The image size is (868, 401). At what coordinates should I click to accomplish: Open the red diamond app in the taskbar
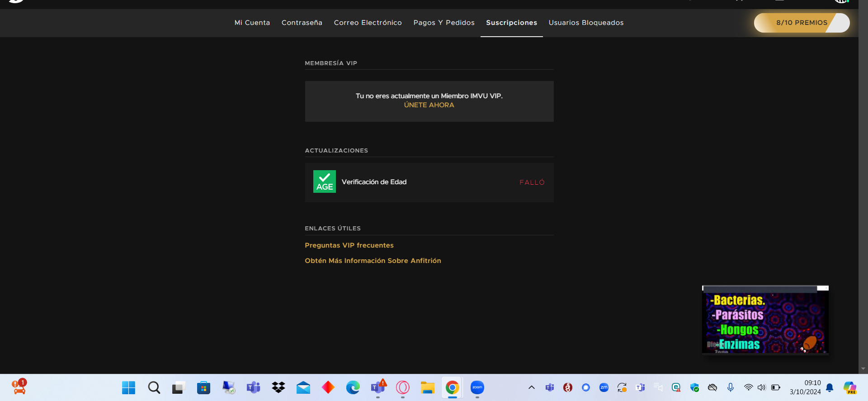coord(328,387)
